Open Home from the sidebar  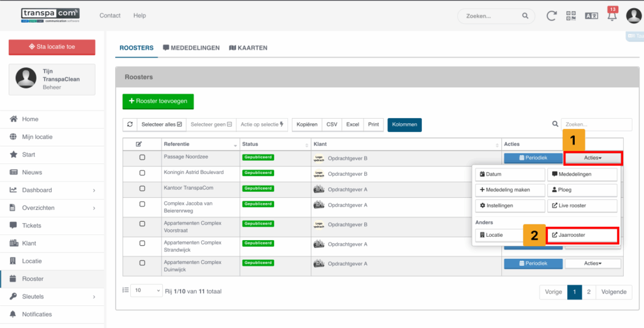(30, 119)
